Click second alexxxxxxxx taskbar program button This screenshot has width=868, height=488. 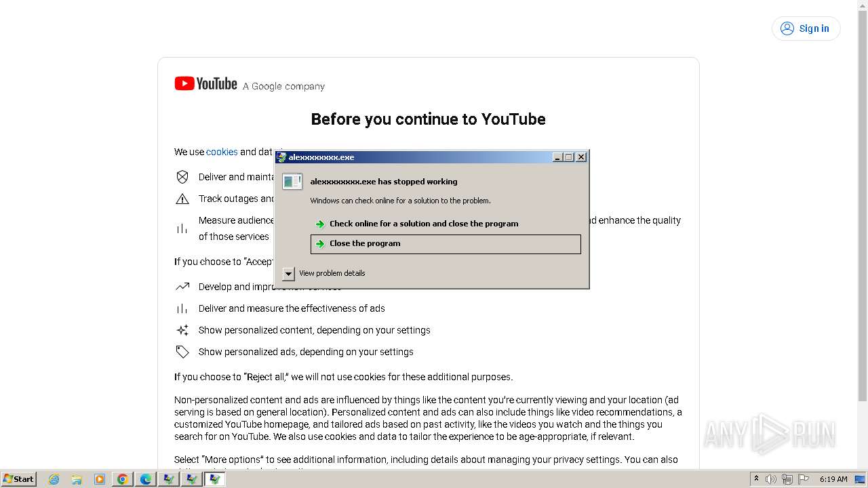(x=192, y=479)
